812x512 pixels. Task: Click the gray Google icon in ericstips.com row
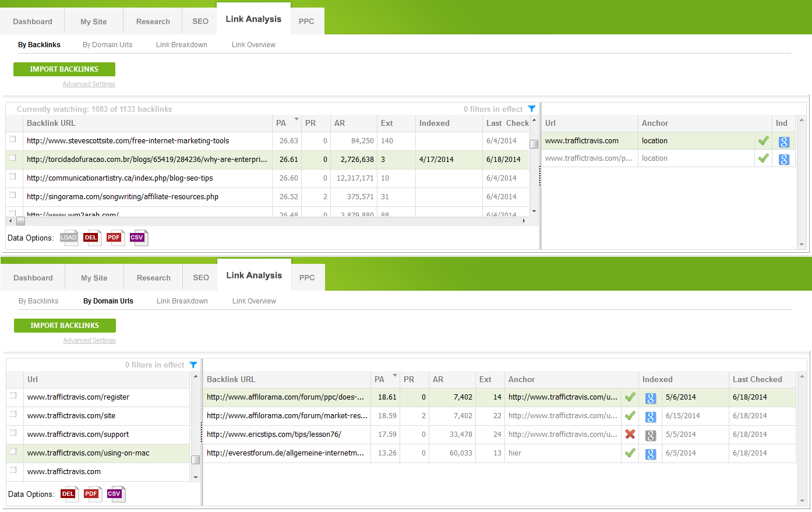[x=651, y=436]
